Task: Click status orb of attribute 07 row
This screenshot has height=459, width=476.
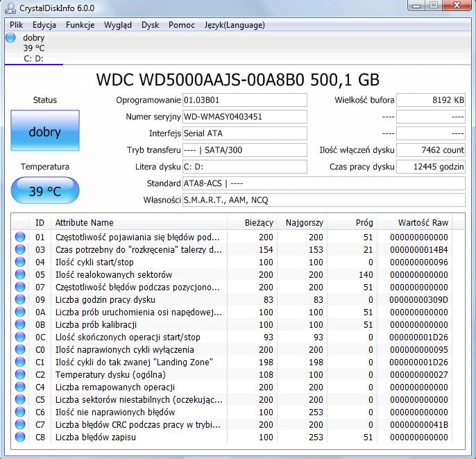Action: click(x=20, y=287)
